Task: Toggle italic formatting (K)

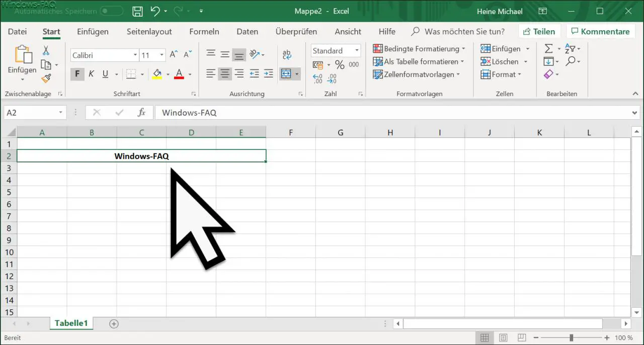Action: coord(91,74)
